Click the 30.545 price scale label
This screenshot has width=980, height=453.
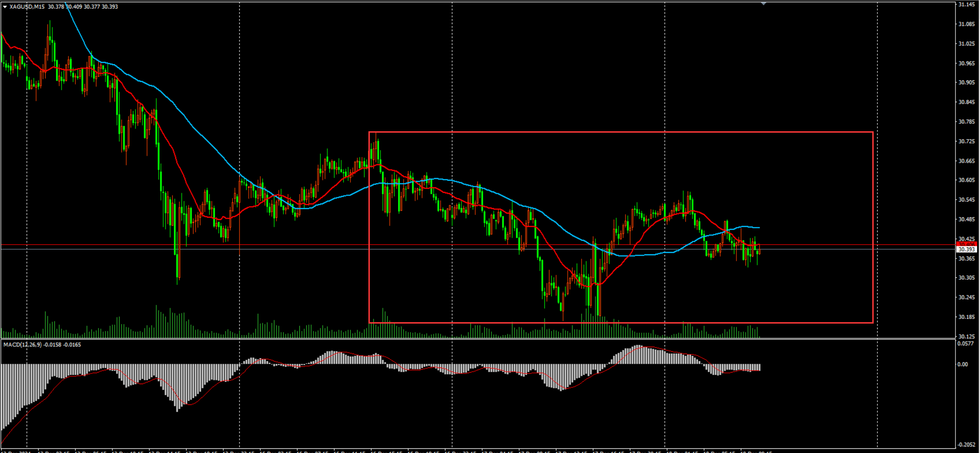967,200
